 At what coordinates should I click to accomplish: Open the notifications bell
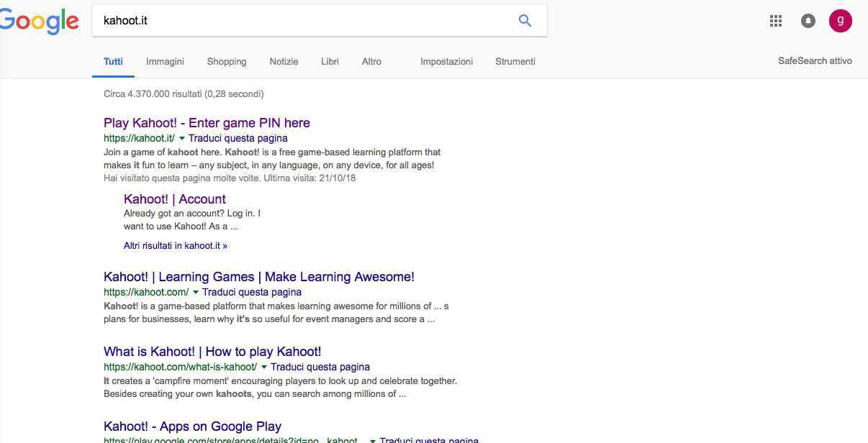[808, 21]
